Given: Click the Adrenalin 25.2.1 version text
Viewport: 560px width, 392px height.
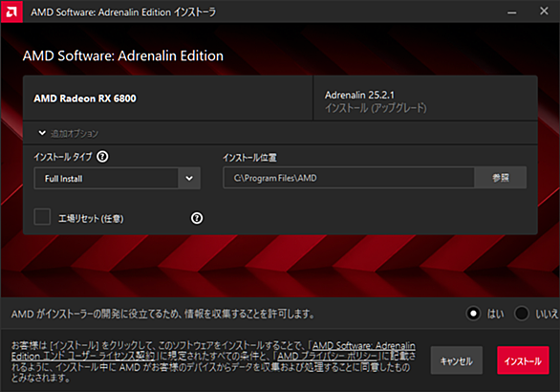Looking at the screenshot, I should [359, 95].
